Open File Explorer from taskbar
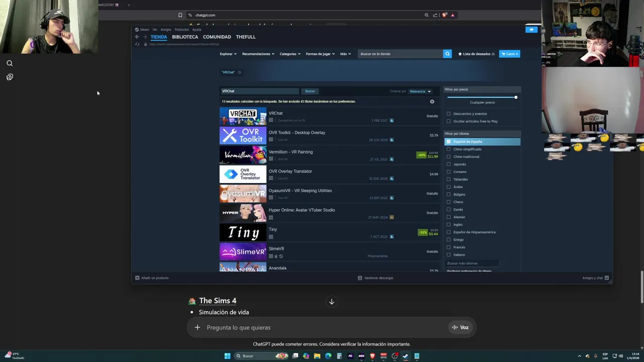The image size is (644, 362). [x=317, y=356]
